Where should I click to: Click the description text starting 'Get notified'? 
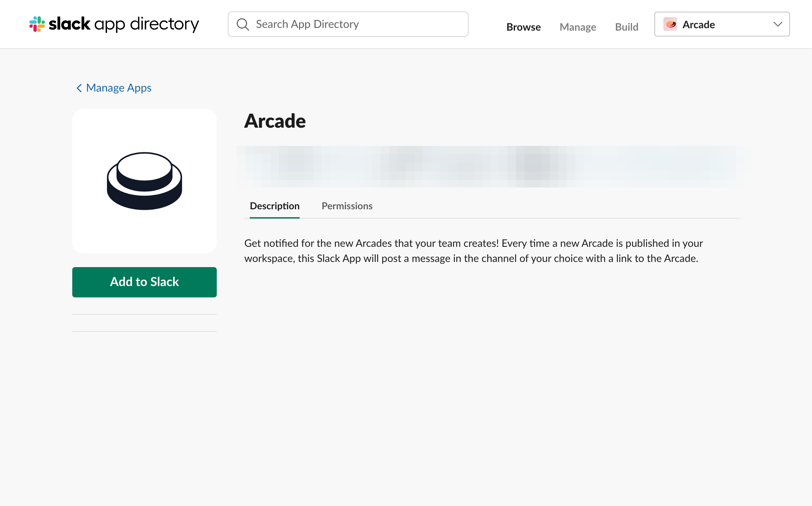473,251
